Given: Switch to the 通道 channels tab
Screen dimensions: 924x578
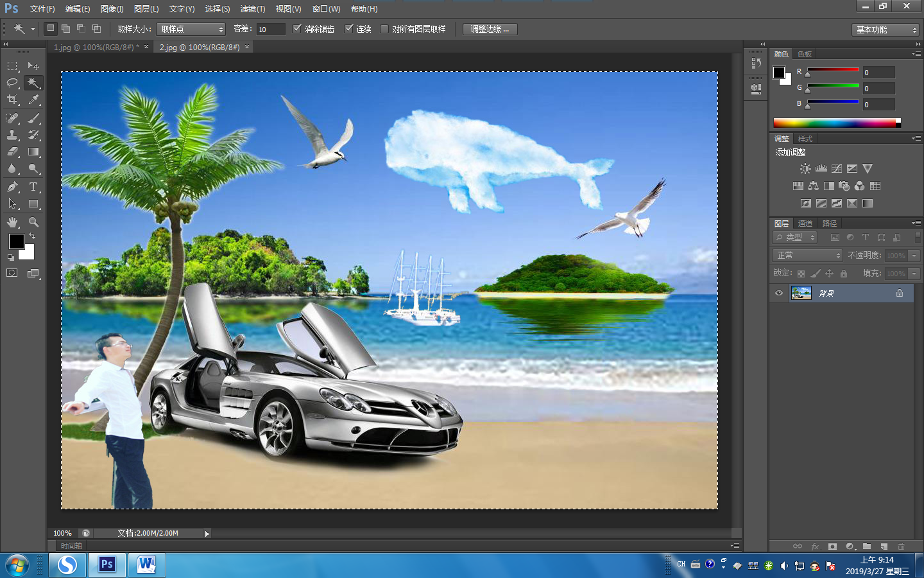Looking at the screenshot, I should coord(805,223).
